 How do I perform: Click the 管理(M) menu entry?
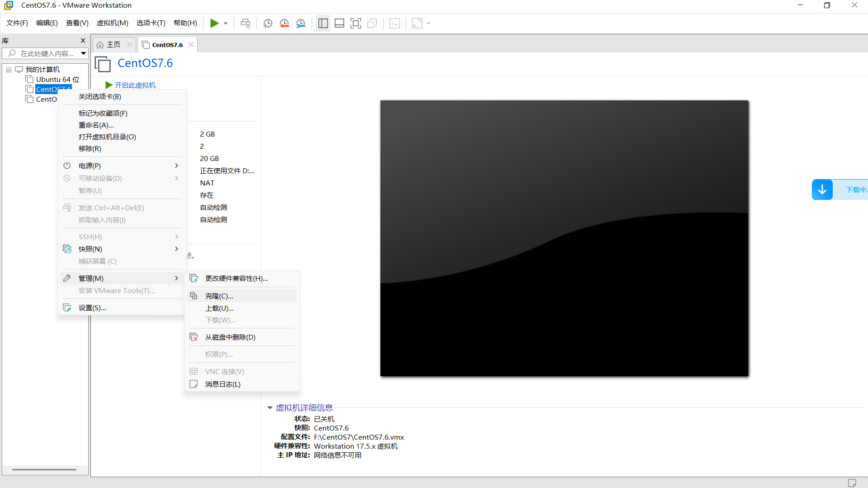click(122, 279)
